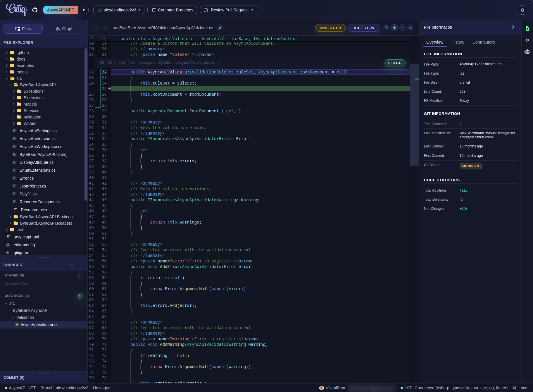Open the Review Pull Request dropdown

point(228,10)
